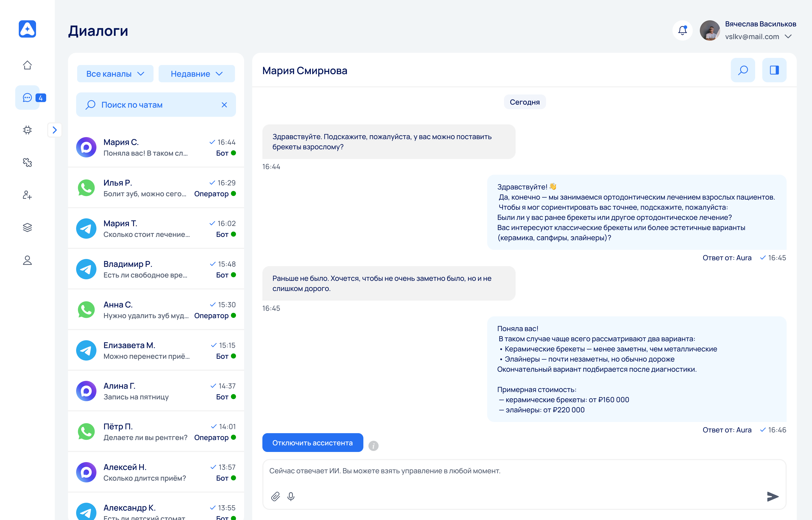812x520 pixels.
Task: Open the Недавние sort dropdown
Action: coord(196,74)
